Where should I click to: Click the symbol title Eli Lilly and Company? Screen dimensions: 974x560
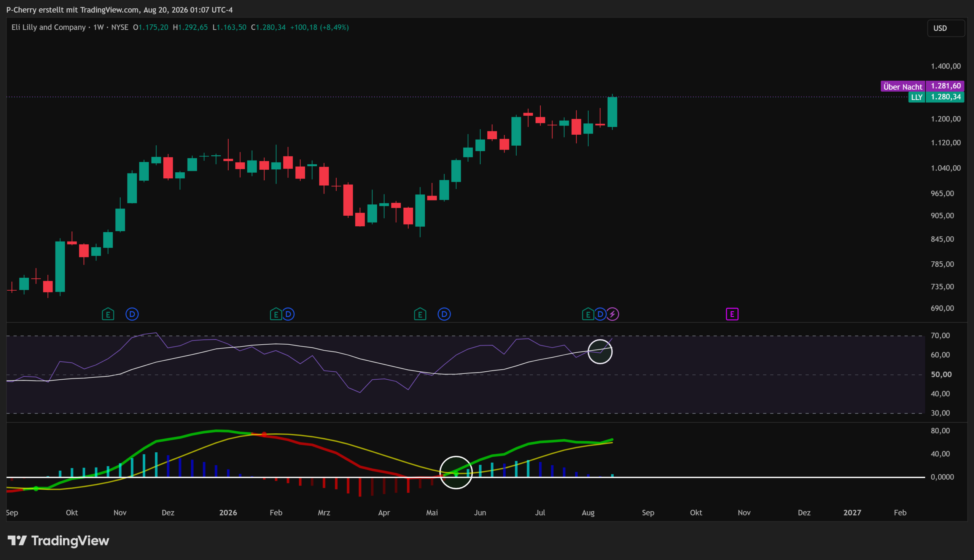pyautogui.click(x=48, y=27)
